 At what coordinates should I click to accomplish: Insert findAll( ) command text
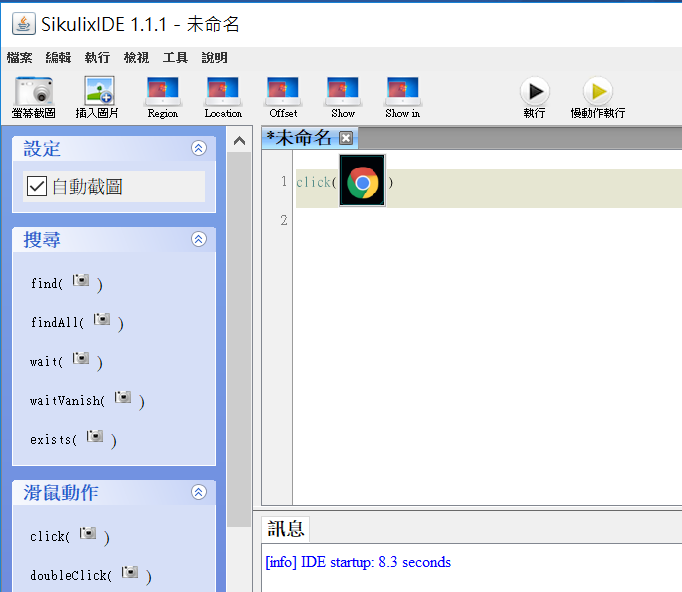[x=57, y=322]
